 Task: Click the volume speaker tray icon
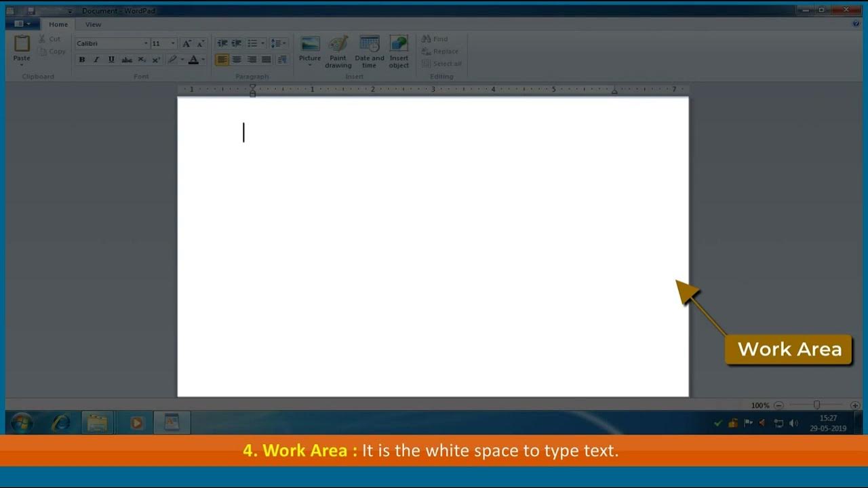coord(793,424)
